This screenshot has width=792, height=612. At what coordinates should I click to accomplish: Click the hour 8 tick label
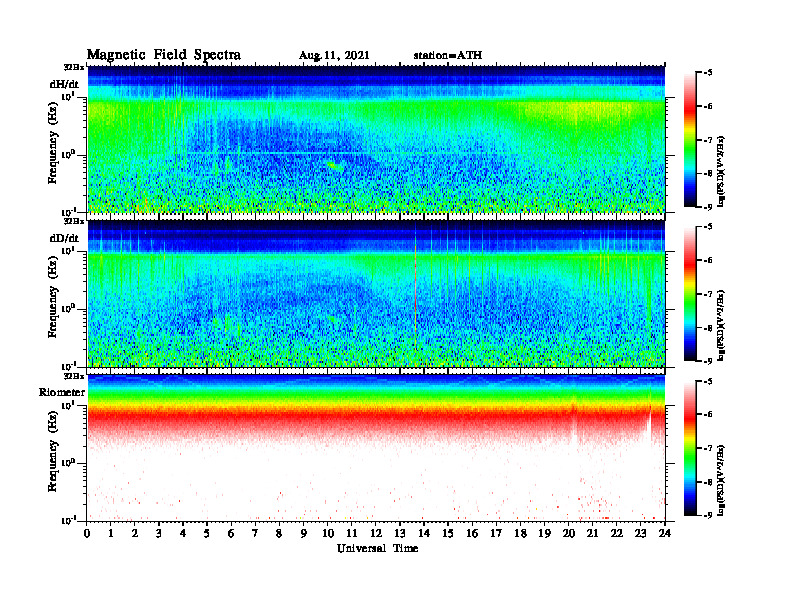click(279, 533)
